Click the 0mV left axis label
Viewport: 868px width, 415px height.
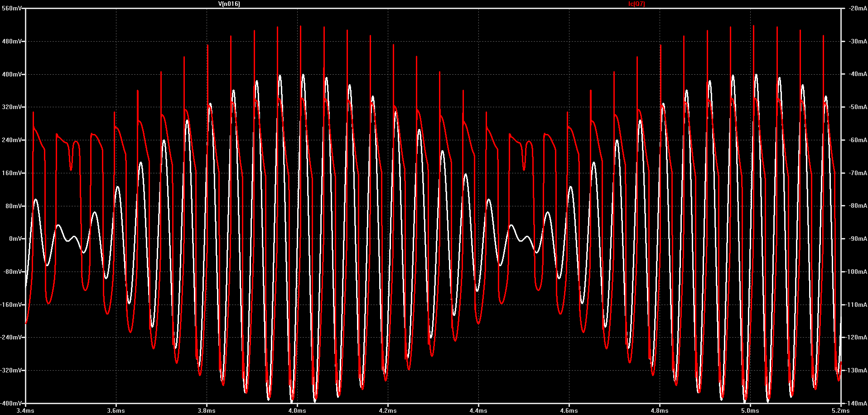pos(15,239)
